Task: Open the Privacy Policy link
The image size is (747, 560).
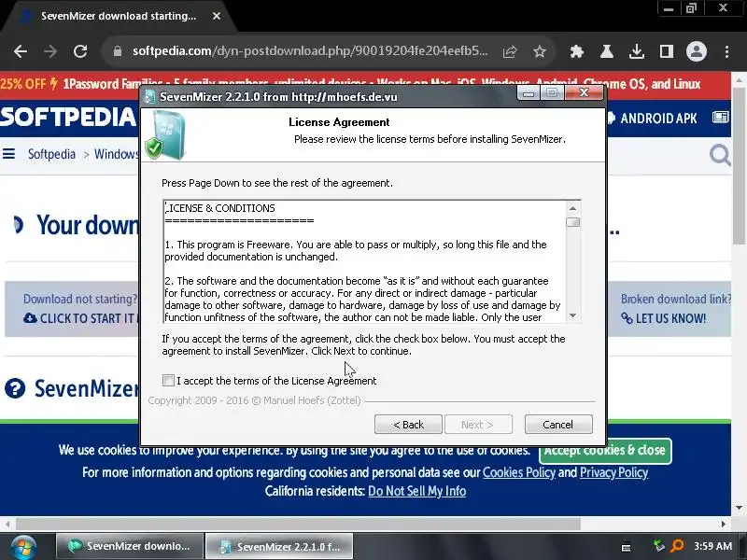Action: pos(613,472)
